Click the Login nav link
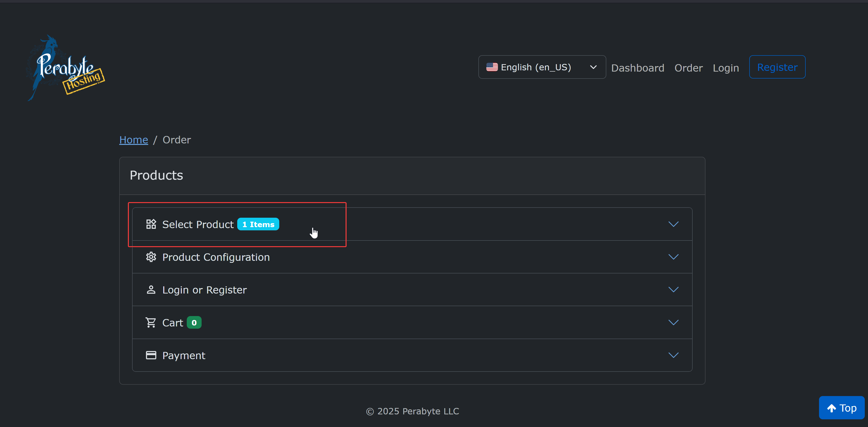Image resolution: width=868 pixels, height=427 pixels. tap(726, 68)
